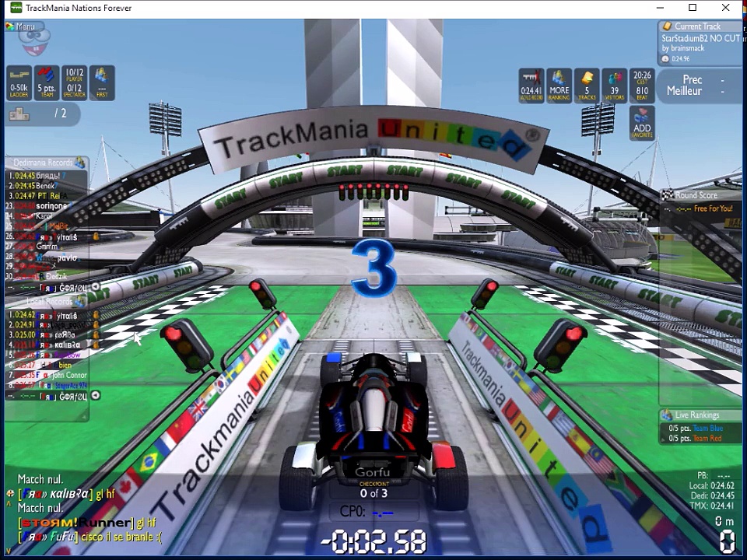Select Dedimania record 3 PT Rei at 0:24.47

(x=47, y=196)
